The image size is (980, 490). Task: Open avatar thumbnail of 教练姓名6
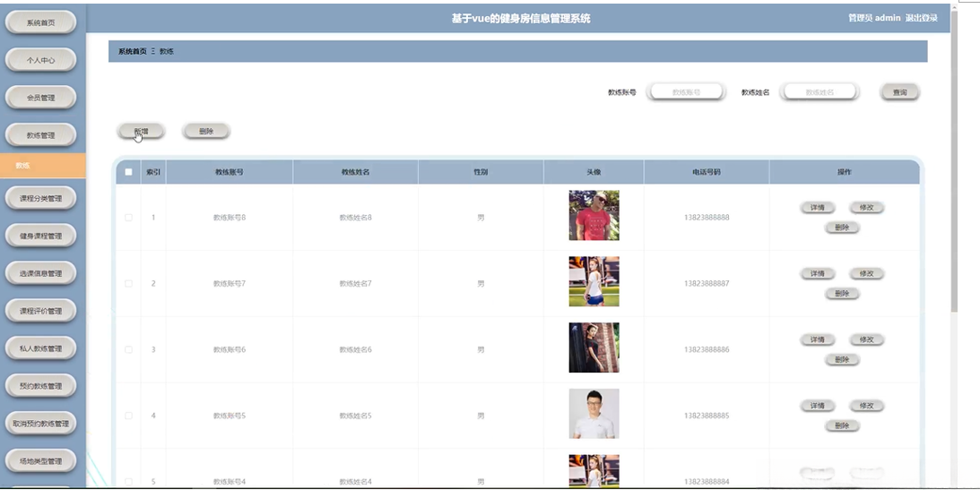tap(594, 348)
